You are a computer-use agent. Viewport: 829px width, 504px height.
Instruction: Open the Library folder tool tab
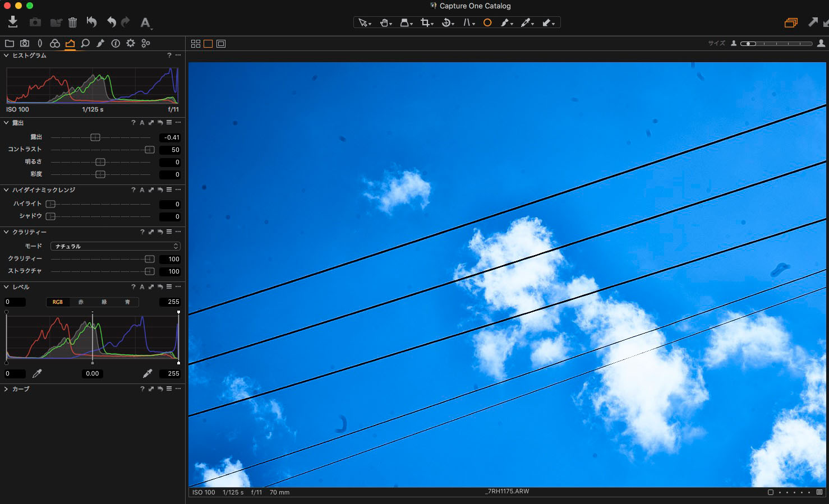(x=10, y=43)
